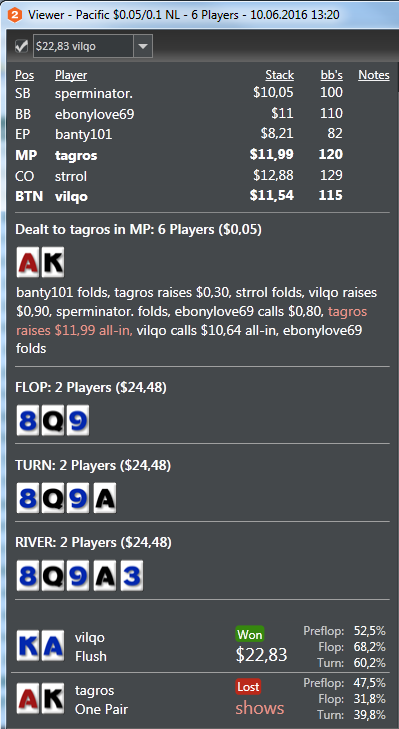Image resolution: width=399 pixels, height=729 pixels.
Task: Toggle the checkbox beside the hand selector
Action: tap(21, 46)
